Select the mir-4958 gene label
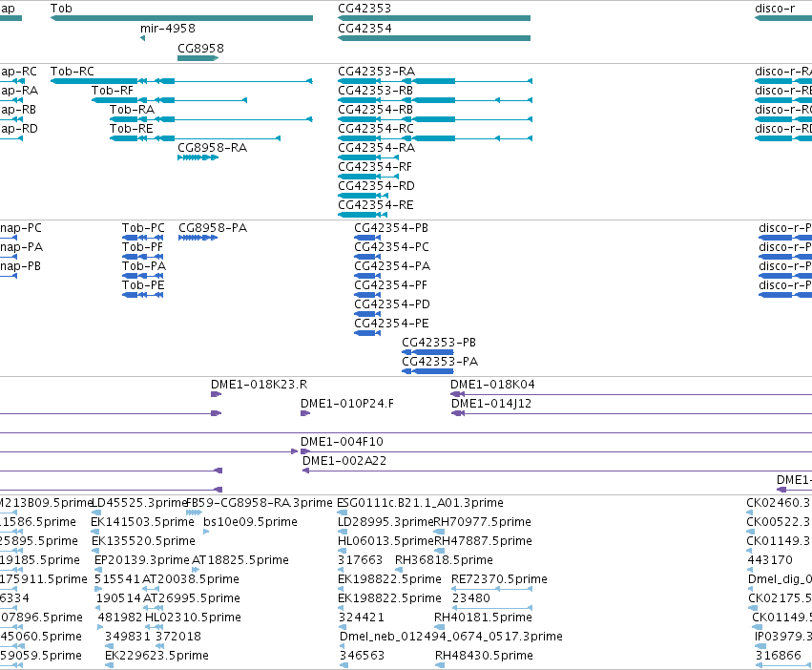This screenshot has width=812, height=670. pos(168,29)
